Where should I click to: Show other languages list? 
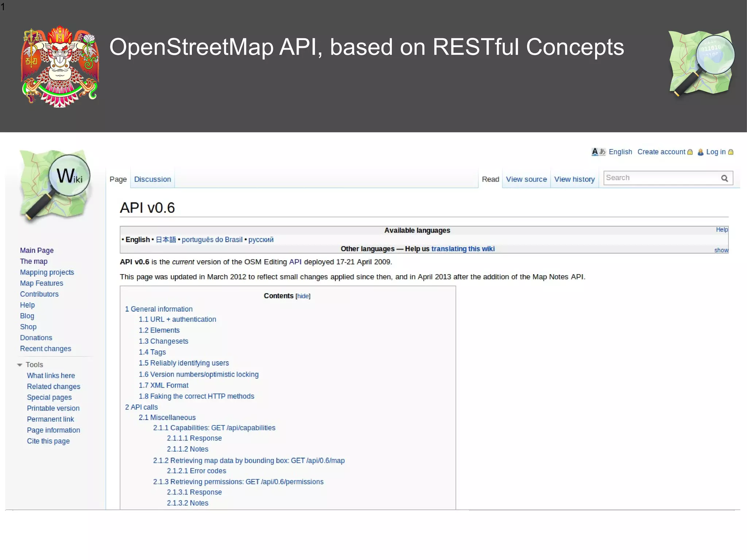(x=721, y=250)
